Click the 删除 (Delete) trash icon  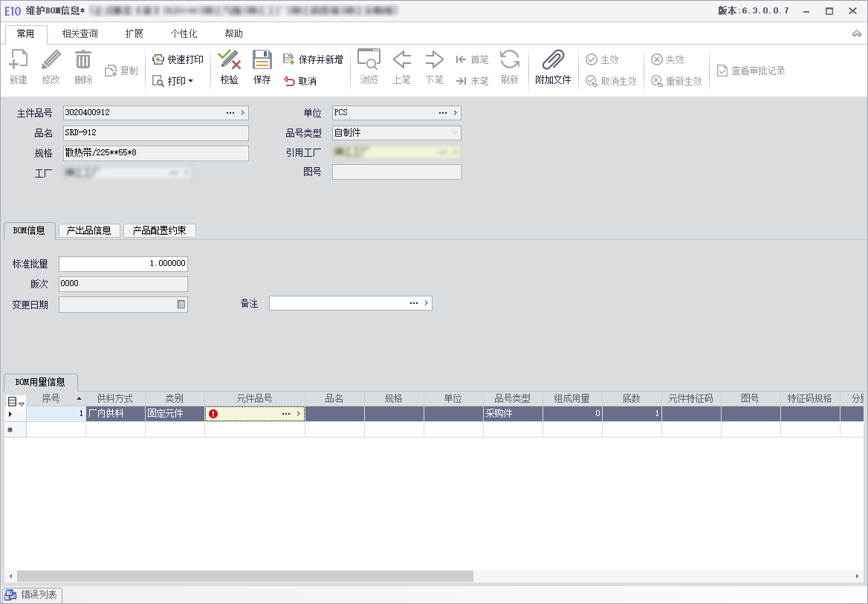[83, 66]
